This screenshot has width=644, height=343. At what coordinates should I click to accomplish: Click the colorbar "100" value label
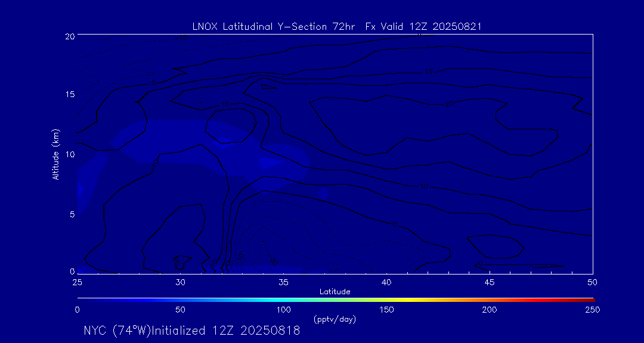coord(283,310)
